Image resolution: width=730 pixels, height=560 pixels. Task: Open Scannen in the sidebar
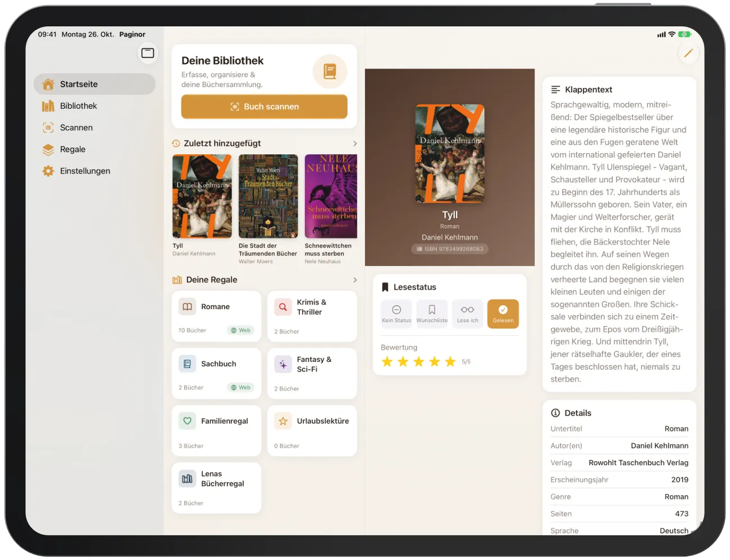(x=94, y=128)
